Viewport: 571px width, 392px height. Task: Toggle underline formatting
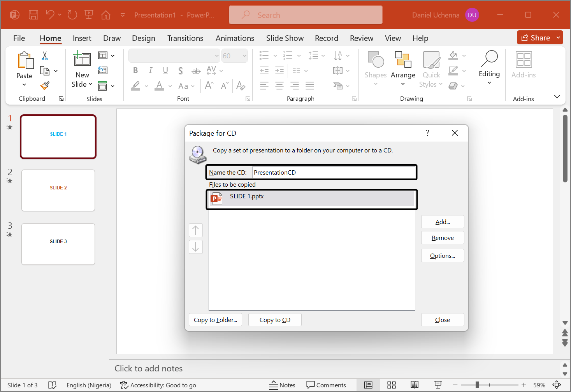coord(165,70)
